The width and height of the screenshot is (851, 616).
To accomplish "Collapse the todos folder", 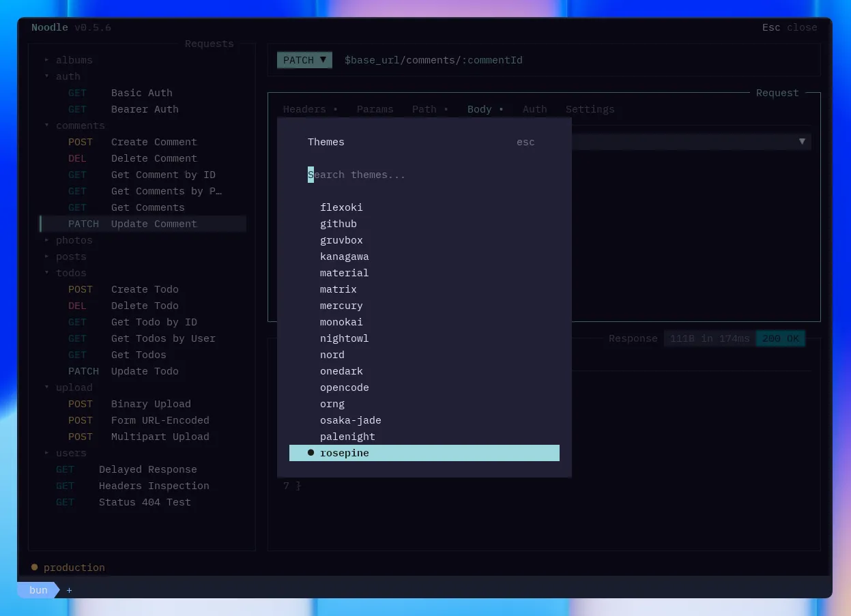I will 65,273.
